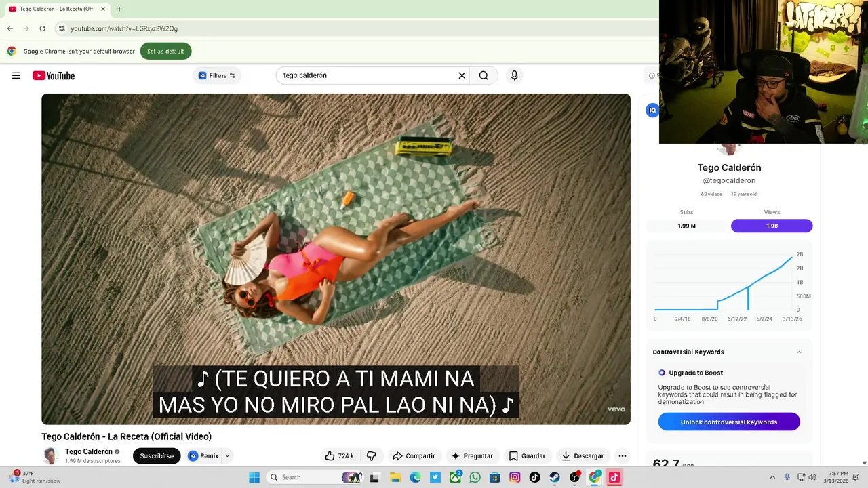Viewport: 868px width, 488px height.
Task: Open Microsoft Store from taskbar
Action: pyautogui.click(x=495, y=477)
